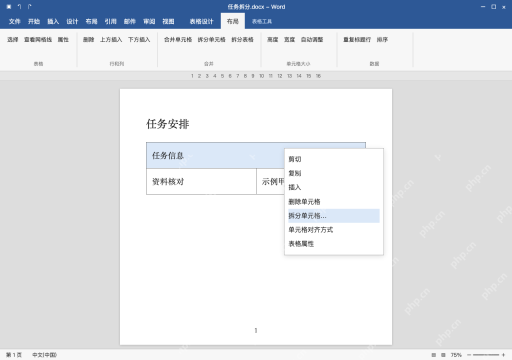The height and width of the screenshot is (360, 512).
Task: Choose 复制 from the context menu
Action: pyautogui.click(x=334, y=173)
